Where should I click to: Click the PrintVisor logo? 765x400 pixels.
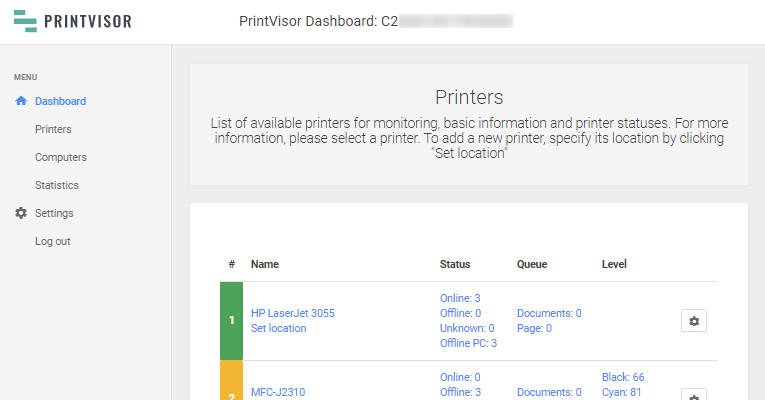point(72,21)
